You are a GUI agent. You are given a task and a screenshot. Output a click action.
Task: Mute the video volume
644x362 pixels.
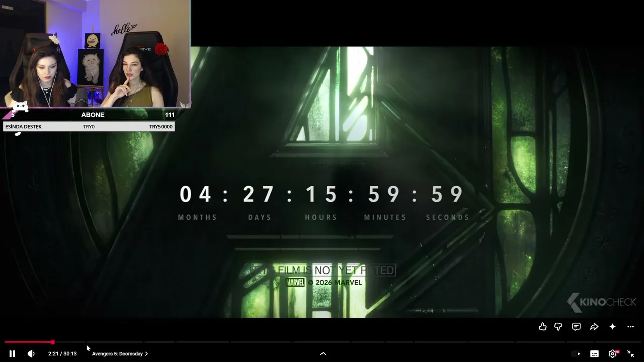(31, 354)
